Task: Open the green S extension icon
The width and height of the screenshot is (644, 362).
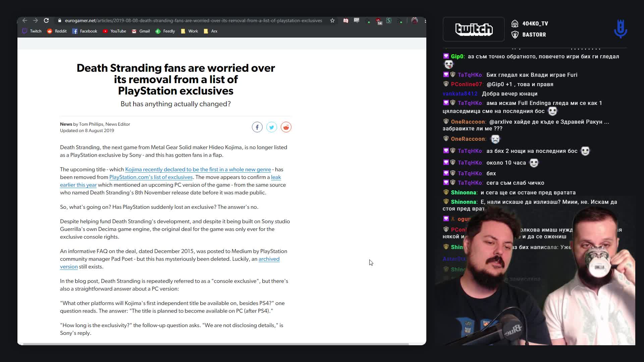Action: point(389,20)
